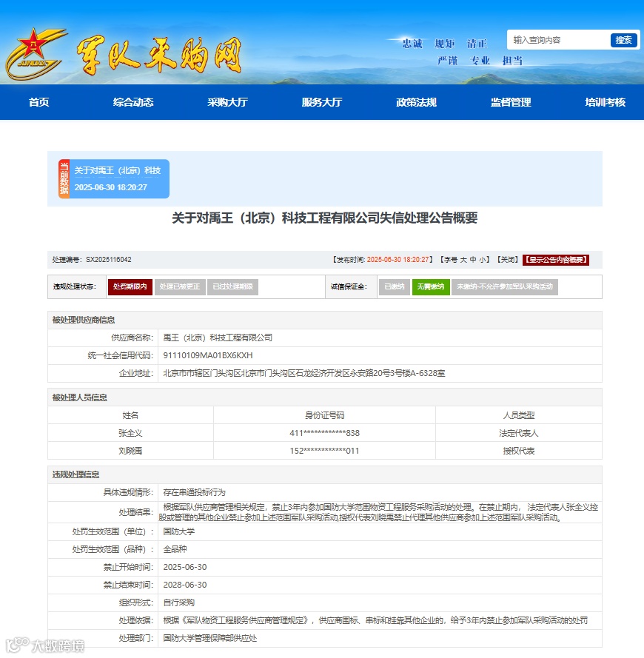This screenshot has height=658, width=644.
Task: Click the red 显示公告内容概要 button
Action: tap(557, 259)
